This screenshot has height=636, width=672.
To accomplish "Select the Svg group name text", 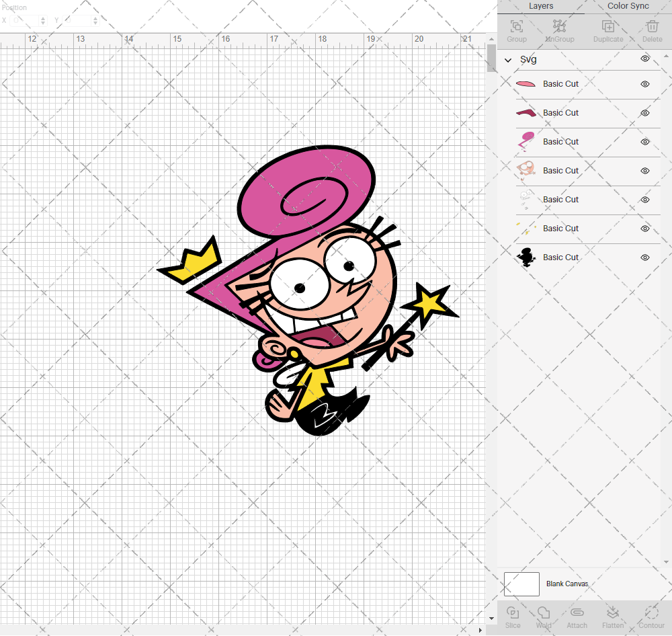I will tap(528, 60).
